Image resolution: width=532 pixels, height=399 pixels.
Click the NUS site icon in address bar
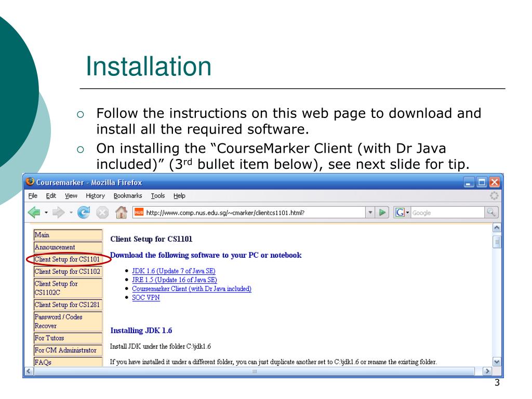coord(139,212)
